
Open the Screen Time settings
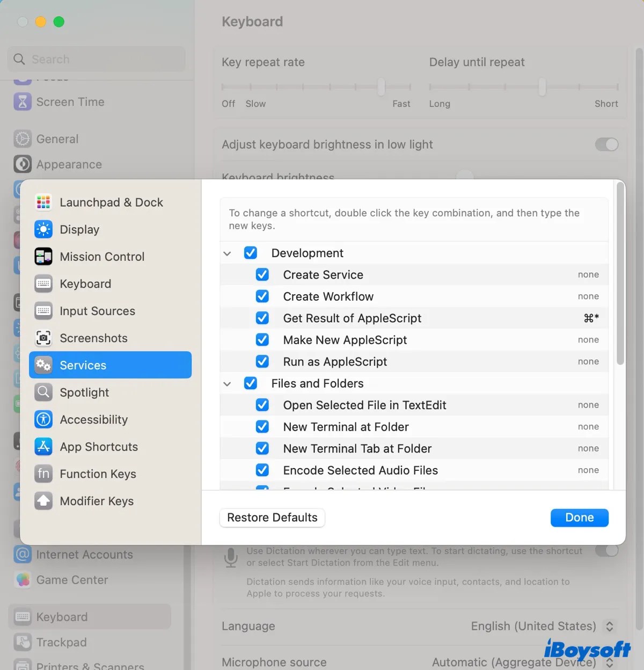[70, 101]
